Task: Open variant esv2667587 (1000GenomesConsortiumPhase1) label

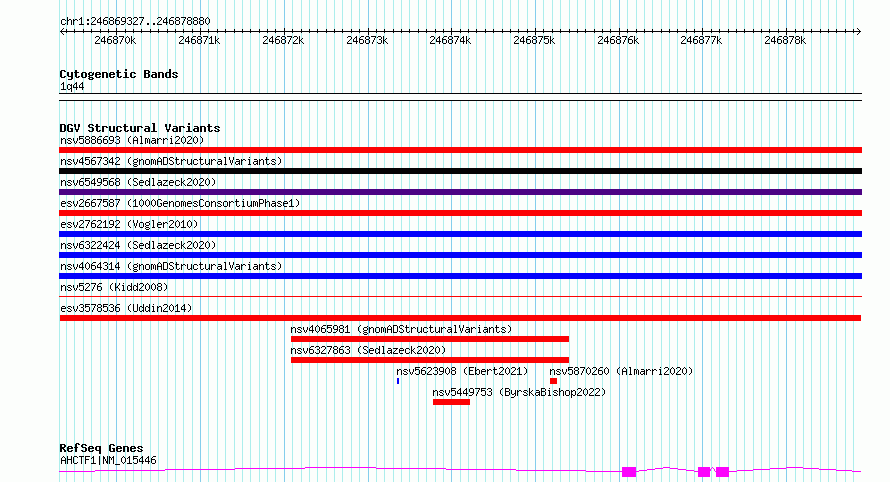Action: coord(180,203)
